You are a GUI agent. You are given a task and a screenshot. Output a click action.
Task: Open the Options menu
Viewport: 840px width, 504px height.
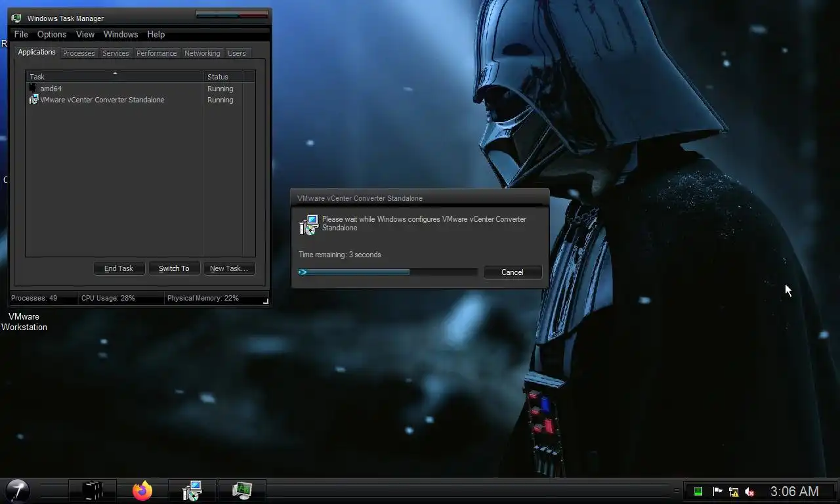click(52, 34)
